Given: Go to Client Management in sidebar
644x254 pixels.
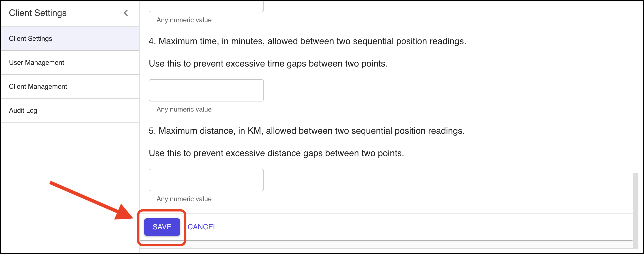Looking at the screenshot, I should 38,86.
